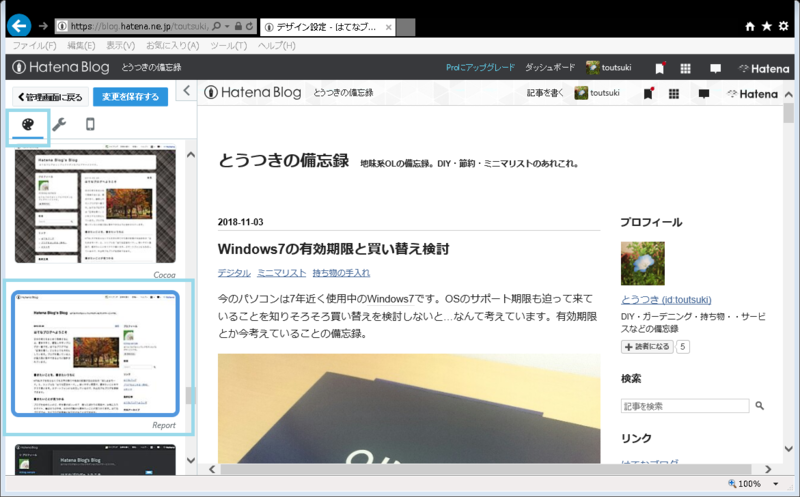Screen dimensions: 800x497
Task: Select the palette design theme tab
Action: (x=28, y=125)
